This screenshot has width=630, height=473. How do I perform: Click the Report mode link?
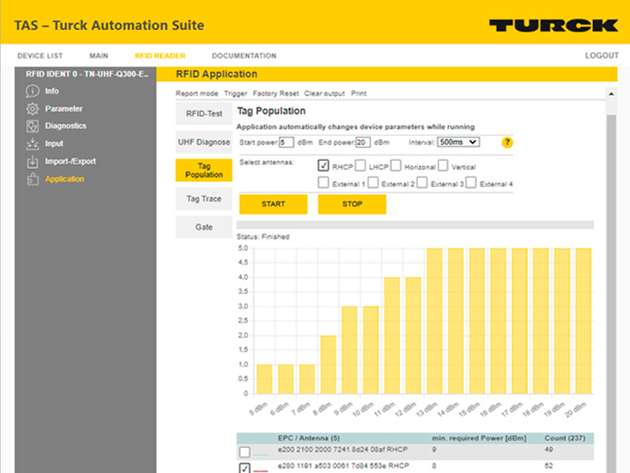click(197, 94)
